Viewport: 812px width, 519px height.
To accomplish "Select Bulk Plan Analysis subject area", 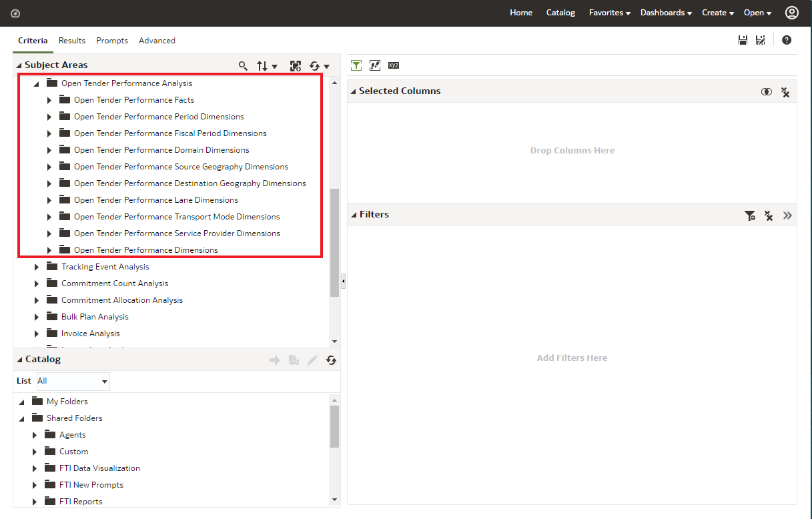I will pyautogui.click(x=95, y=317).
